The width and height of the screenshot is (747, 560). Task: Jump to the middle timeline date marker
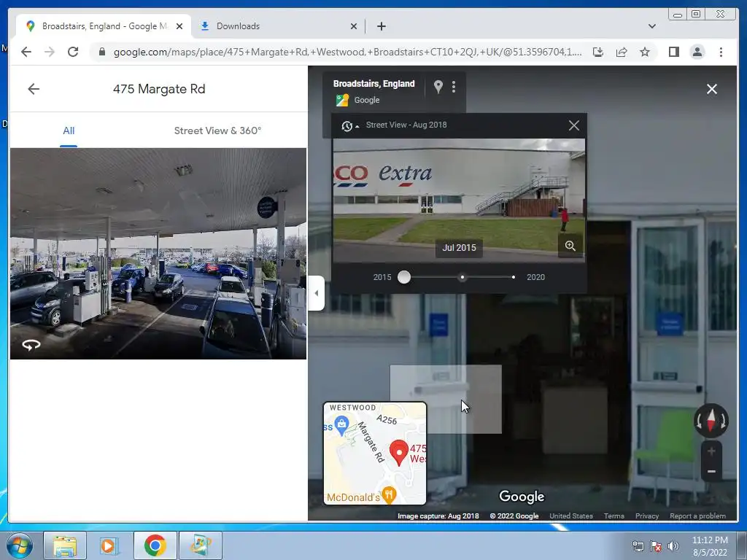(462, 277)
